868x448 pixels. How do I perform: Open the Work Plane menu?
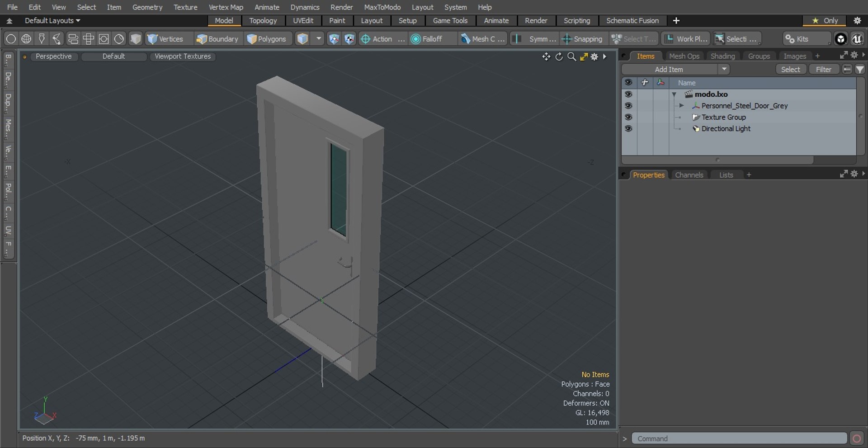point(686,39)
